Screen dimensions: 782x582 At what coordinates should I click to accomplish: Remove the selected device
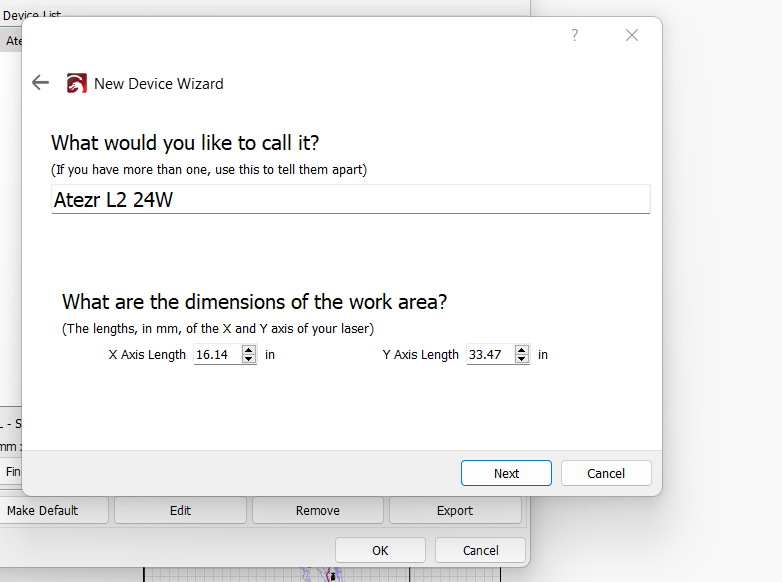click(x=317, y=510)
